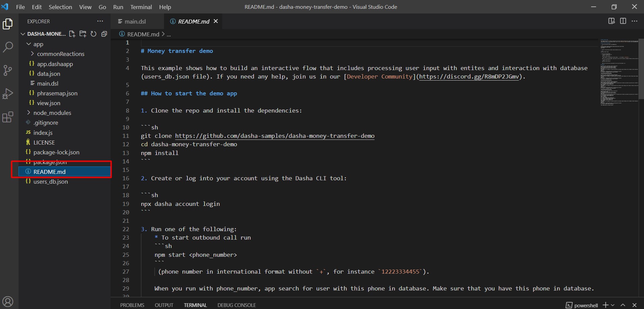Open index.js in the file tree
The width and height of the screenshot is (644, 309).
click(x=64, y=133)
